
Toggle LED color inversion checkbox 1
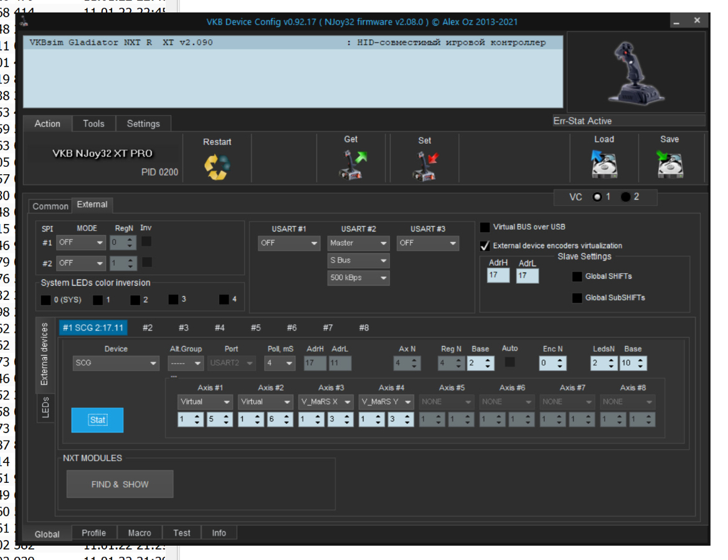[x=98, y=300]
